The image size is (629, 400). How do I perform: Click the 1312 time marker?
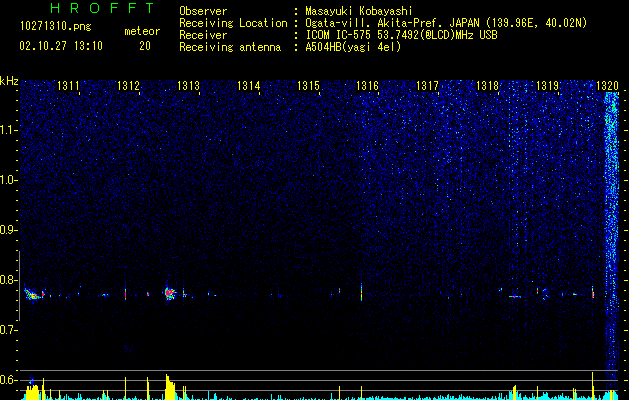tap(128, 85)
